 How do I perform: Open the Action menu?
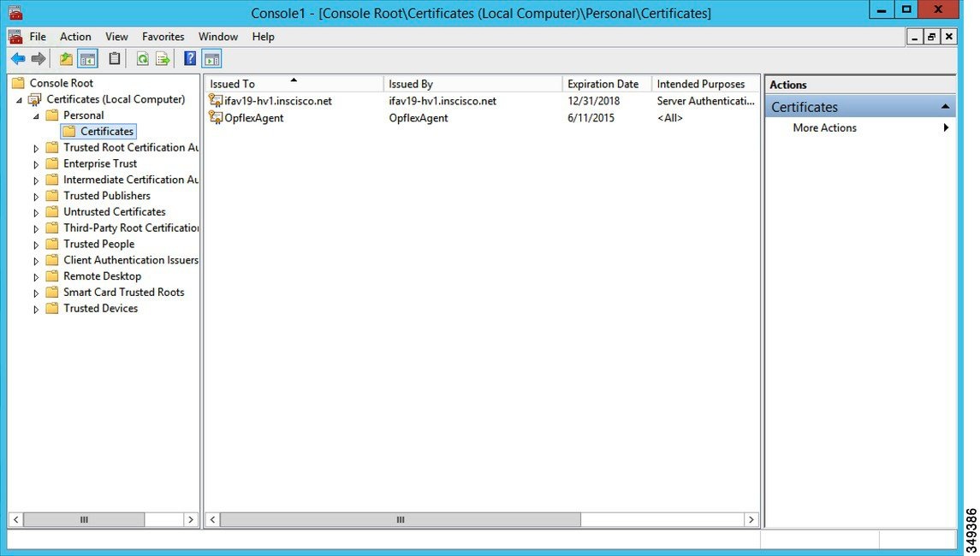coord(74,36)
